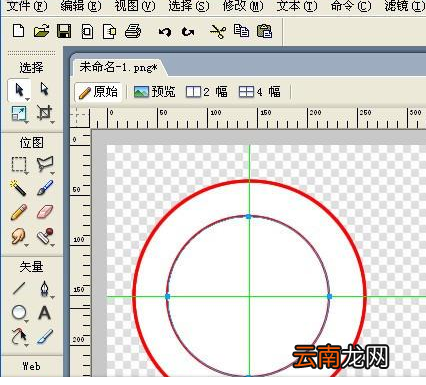This screenshot has height=385, width=426.
Task: Select the Pointer tool
Action: click(19, 90)
